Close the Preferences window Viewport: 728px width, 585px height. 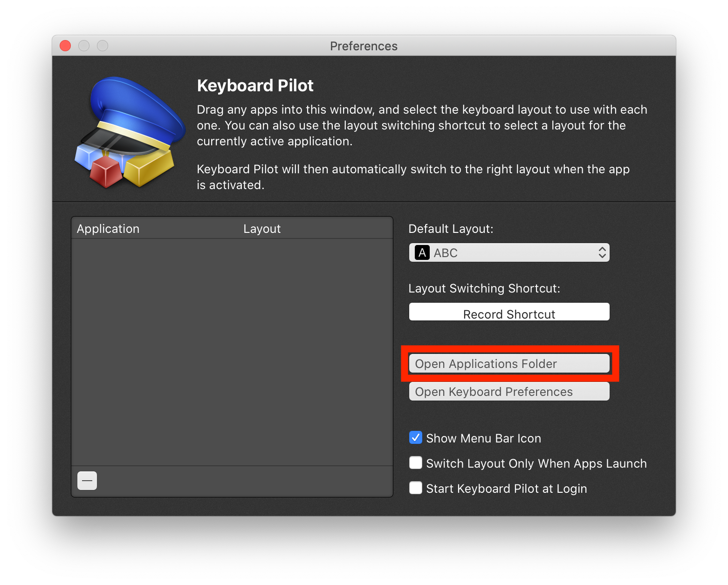[65, 46]
